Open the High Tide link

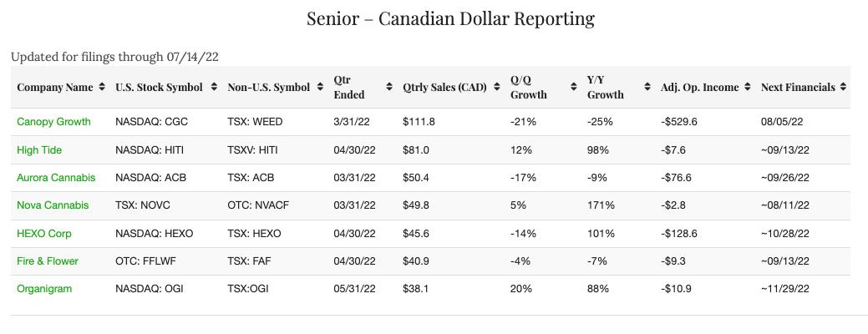pos(39,149)
